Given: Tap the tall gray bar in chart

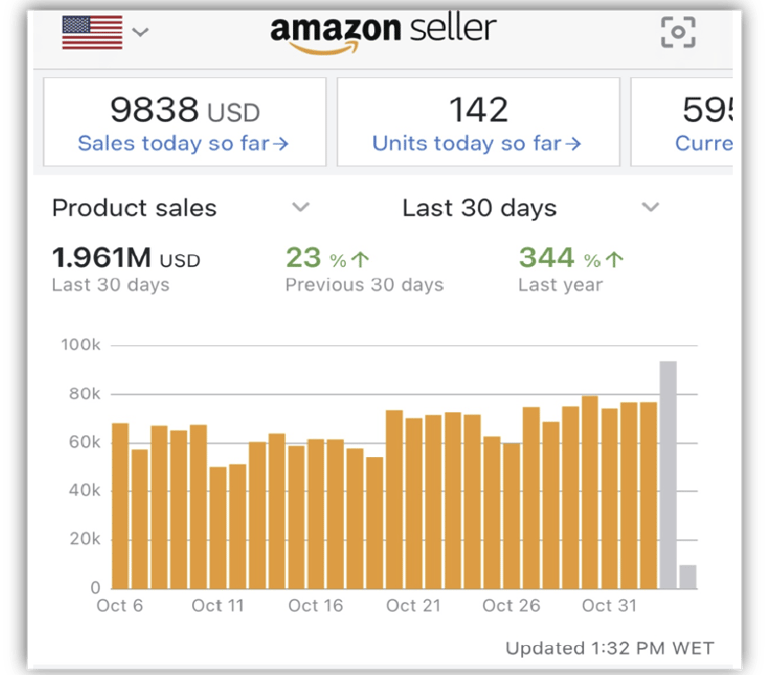Looking at the screenshot, I should [668, 475].
